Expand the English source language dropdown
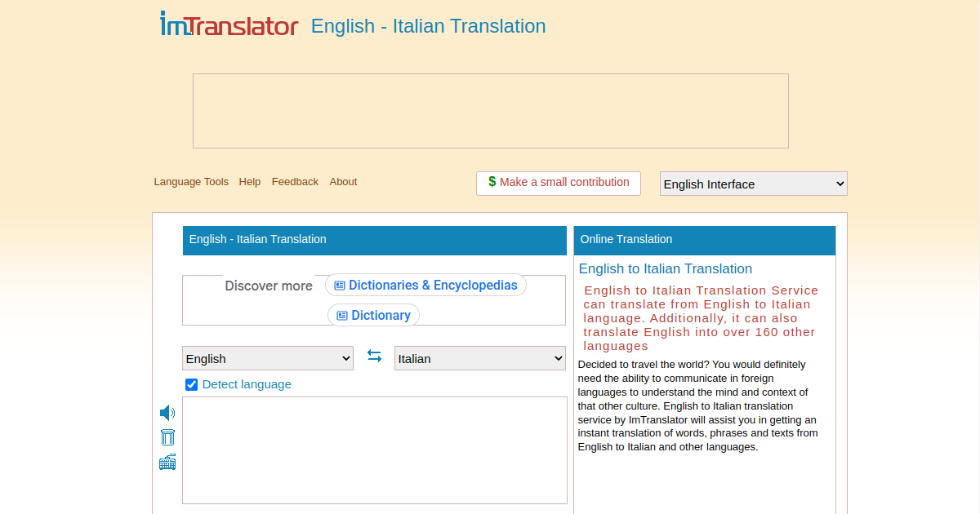The width and height of the screenshot is (980, 514). [268, 358]
